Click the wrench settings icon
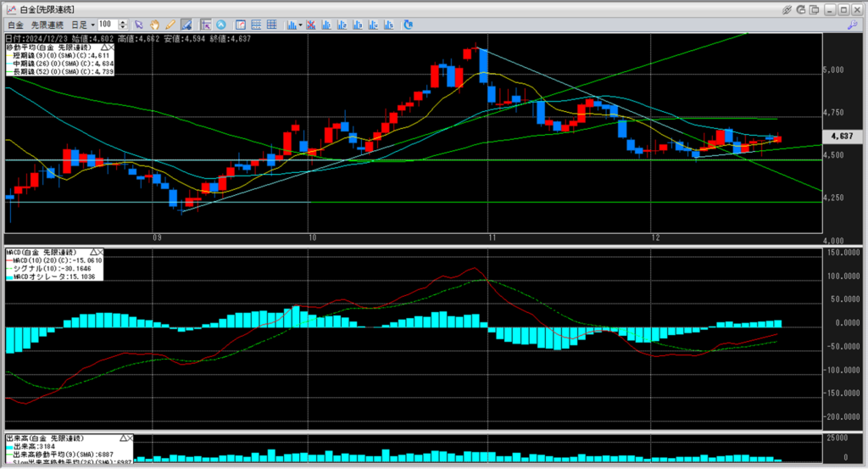 tap(852, 25)
